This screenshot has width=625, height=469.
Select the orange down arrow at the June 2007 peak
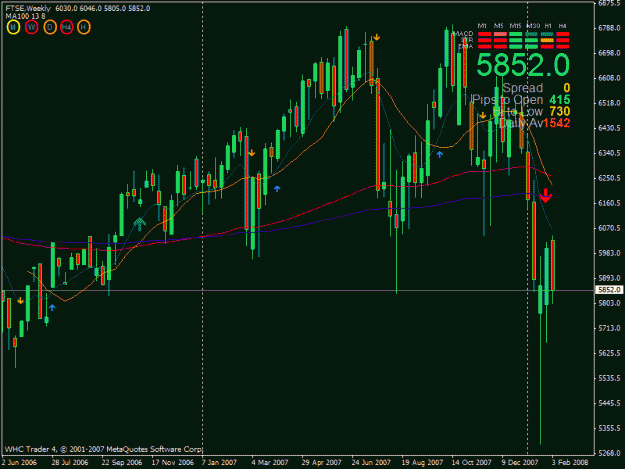pyautogui.click(x=376, y=37)
